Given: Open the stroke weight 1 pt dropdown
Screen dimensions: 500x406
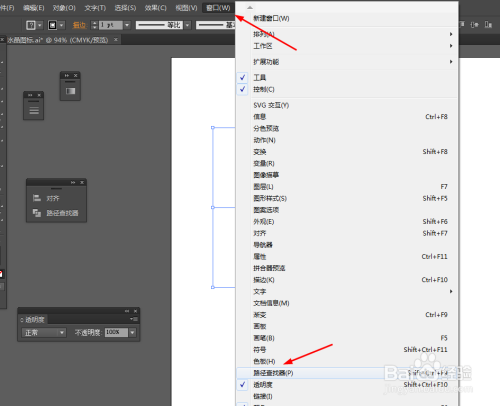Looking at the screenshot, I should (x=127, y=25).
